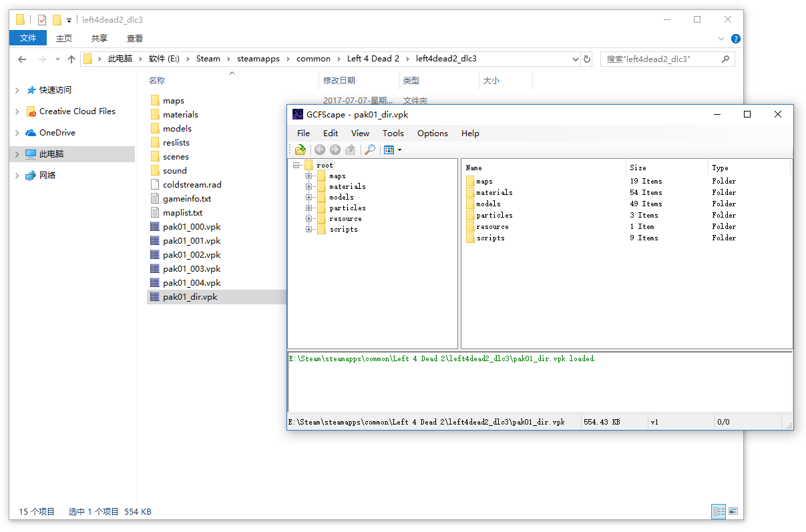Click the Find magnifier icon in GCFScape toolbar
Viewport: 806px width, 532px height.
(369, 150)
